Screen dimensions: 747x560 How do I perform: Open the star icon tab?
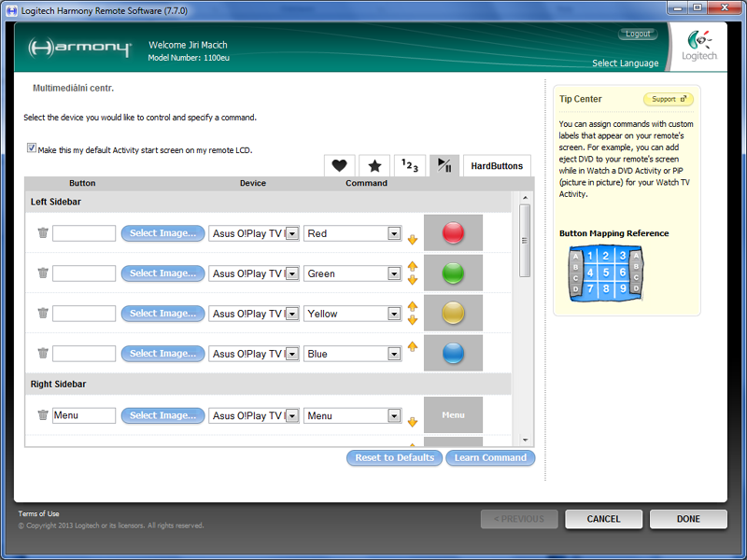tap(374, 166)
